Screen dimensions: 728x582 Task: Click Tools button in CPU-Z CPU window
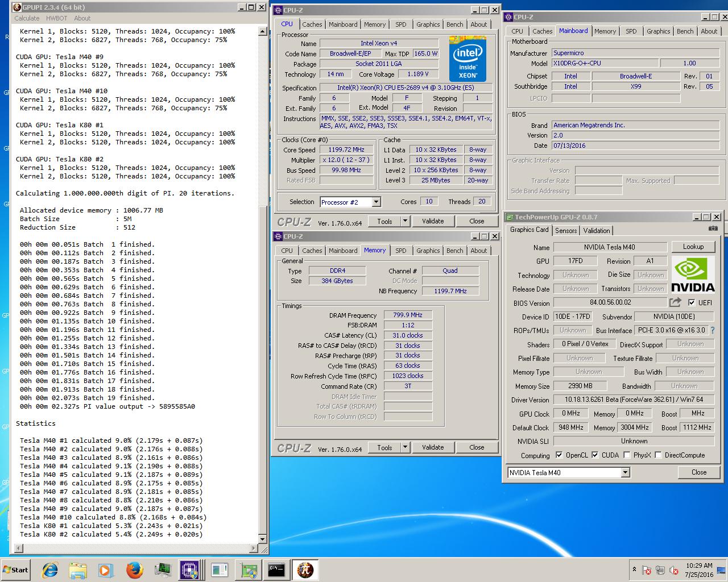click(384, 221)
